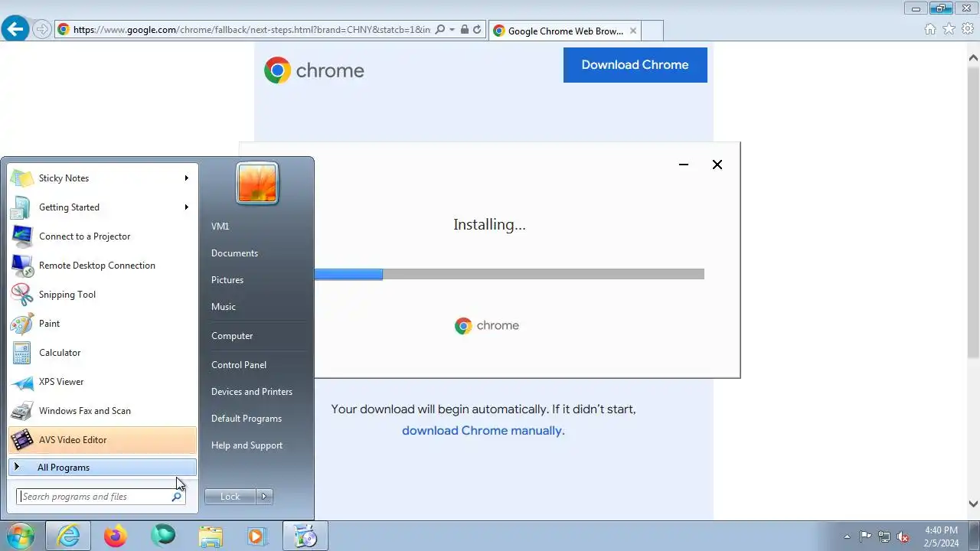Launch Connect to a Projector
Viewport: 980px width, 551px height.
[x=103, y=236]
